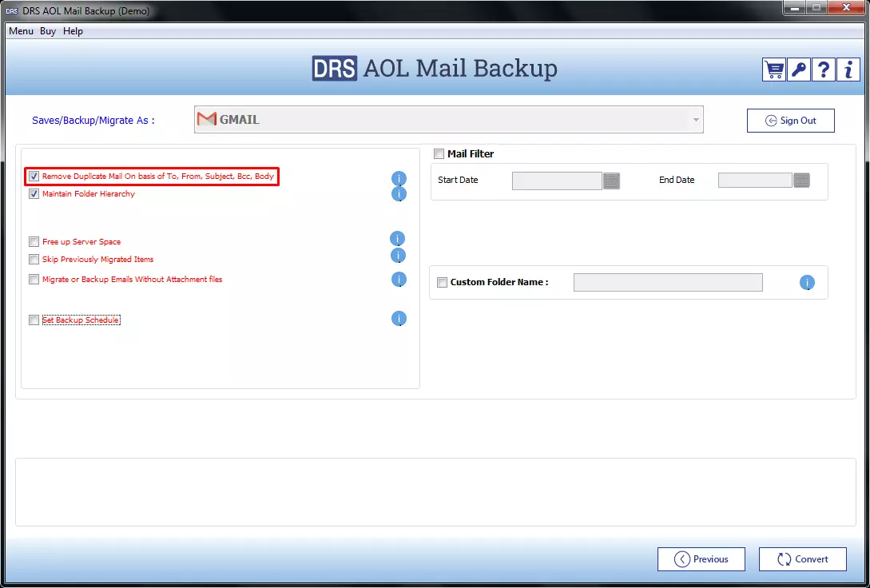870x588 pixels.
Task: Open the Help menu
Action: (x=73, y=31)
